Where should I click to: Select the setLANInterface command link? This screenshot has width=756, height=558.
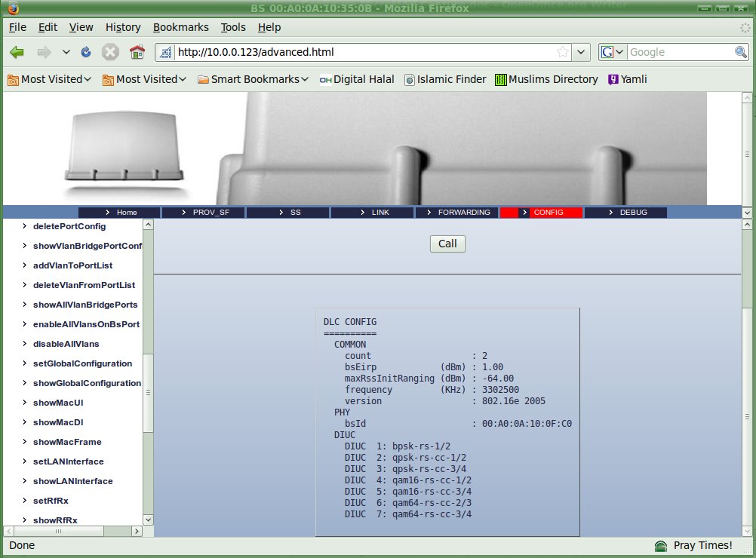(x=68, y=461)
